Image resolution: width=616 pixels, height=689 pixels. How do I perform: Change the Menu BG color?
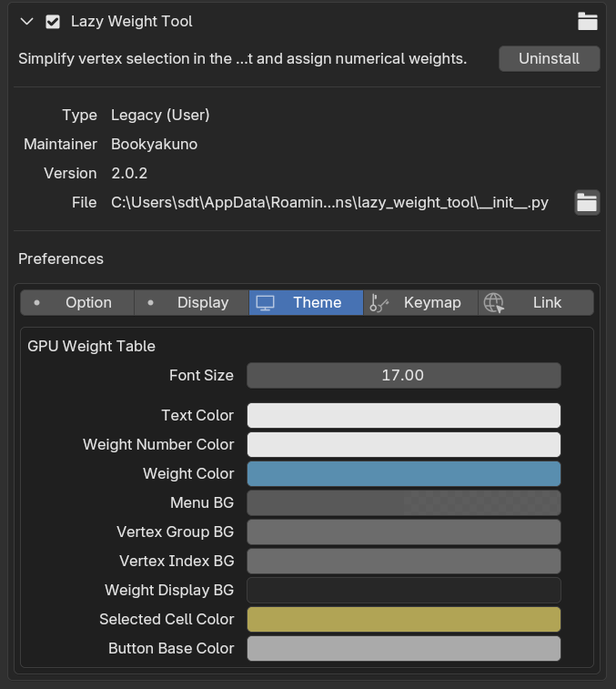pos(403,502)
